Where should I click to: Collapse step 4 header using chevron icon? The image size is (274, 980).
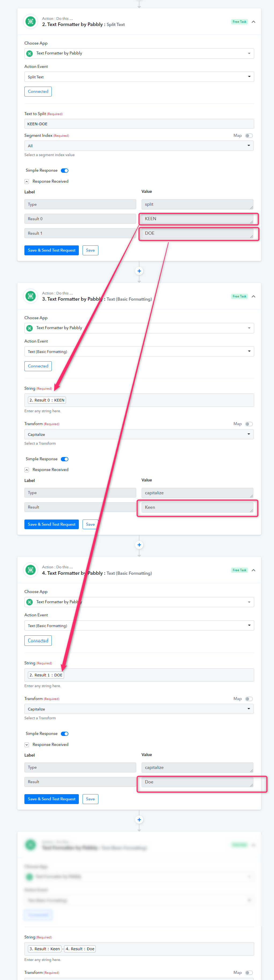pyautogui.click(x=253, y=570)
